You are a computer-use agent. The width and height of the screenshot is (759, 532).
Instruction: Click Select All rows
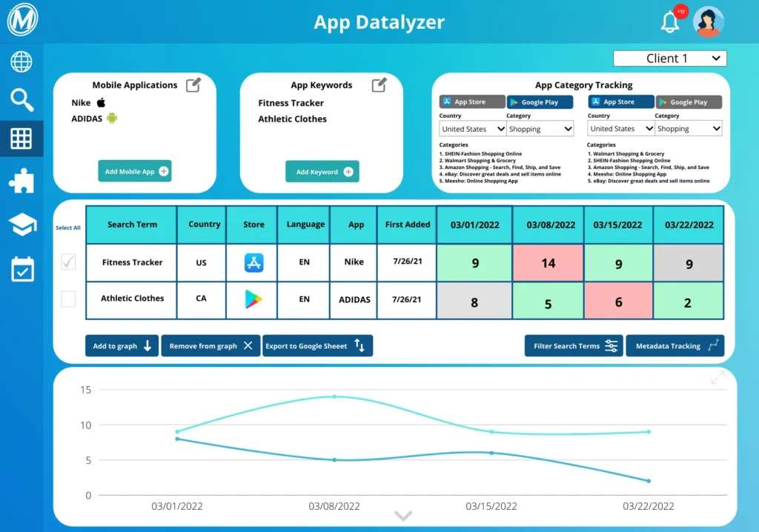pyautogui.click(x=67, y=227)
